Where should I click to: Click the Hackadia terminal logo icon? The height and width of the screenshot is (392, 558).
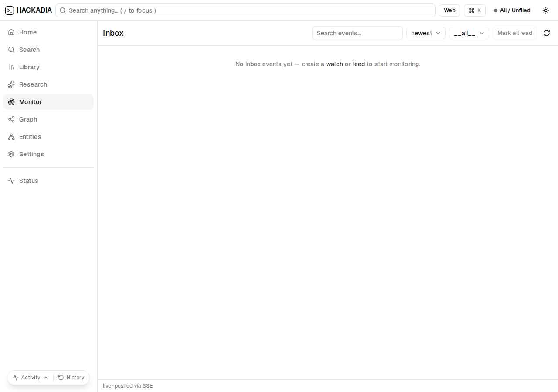coord(10,10)
